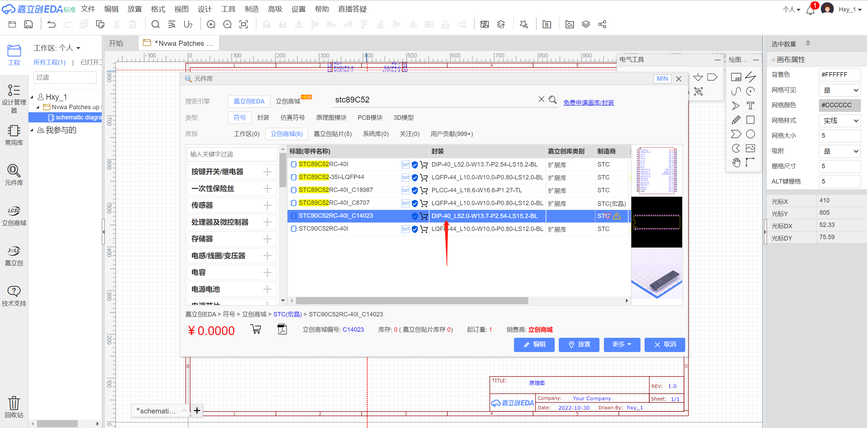Choose the 嘉立创贴片(5) library category
The image size is (868, 428).
coord(332,134)
